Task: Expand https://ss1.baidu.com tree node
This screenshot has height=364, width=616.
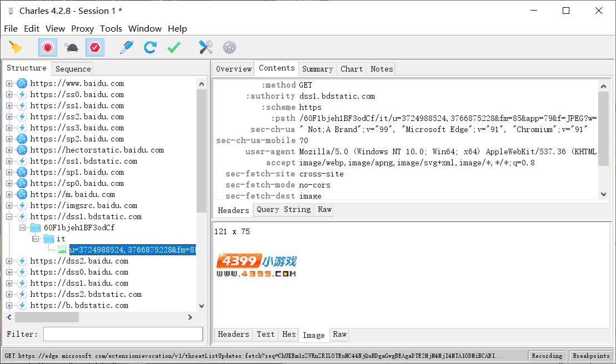Action: pyautogui.click(x=9, y=106)
